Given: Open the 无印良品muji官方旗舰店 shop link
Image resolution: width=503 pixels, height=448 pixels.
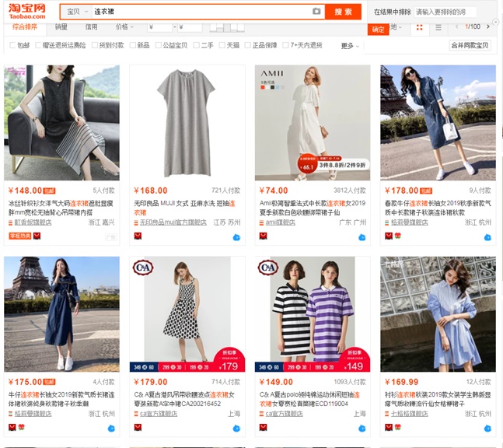Looking at the screenshot, I should tap(173, 222).
